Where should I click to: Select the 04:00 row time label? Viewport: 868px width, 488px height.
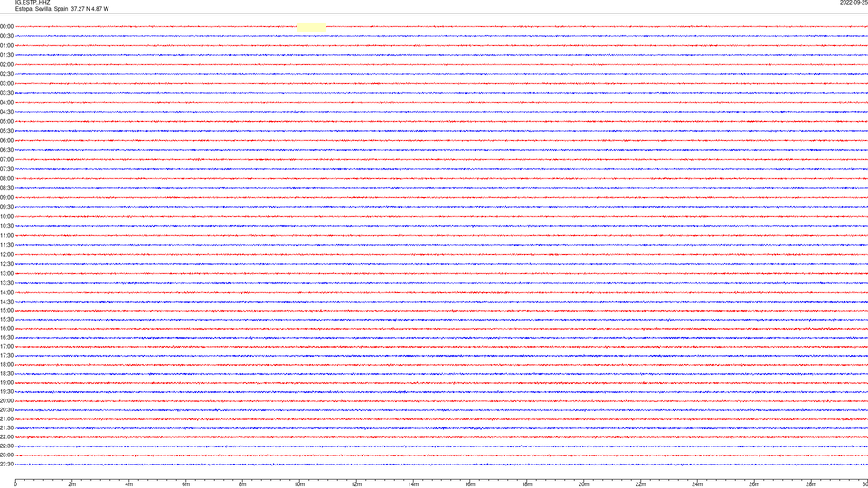(6, 103)
